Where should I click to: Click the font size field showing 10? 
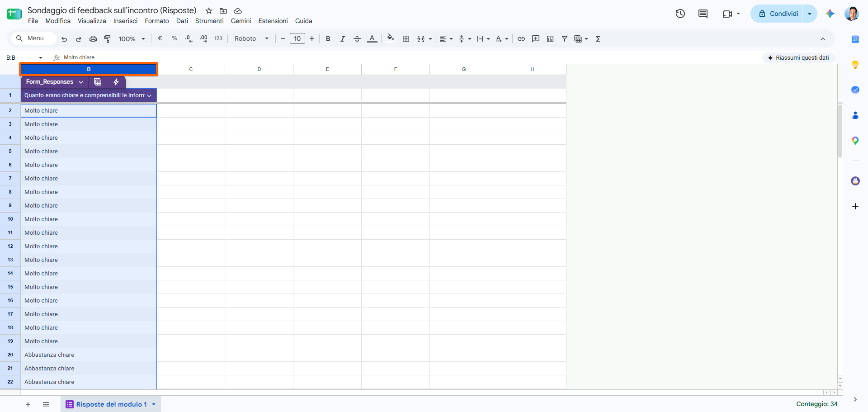point(297,39)
